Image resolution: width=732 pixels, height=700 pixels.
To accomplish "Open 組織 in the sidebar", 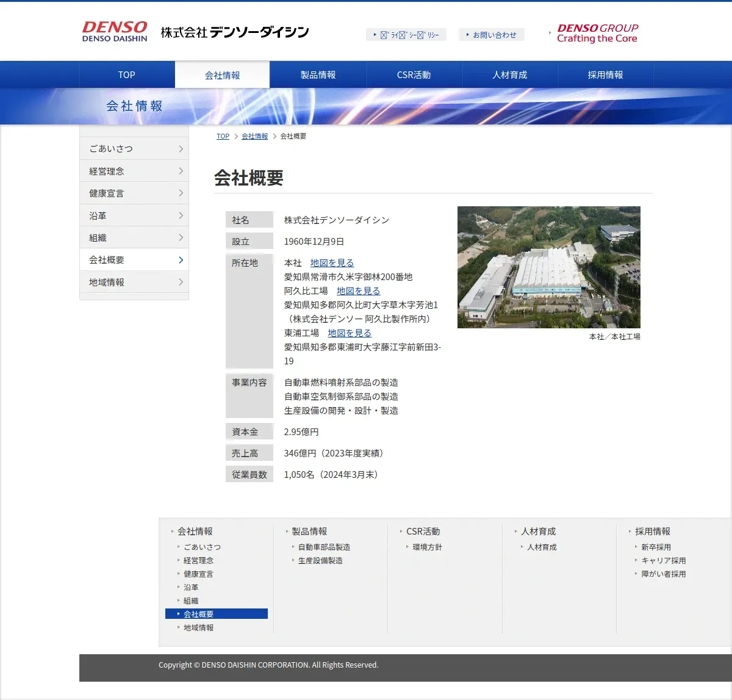I will pyautogui.click(x=134, y=237).
